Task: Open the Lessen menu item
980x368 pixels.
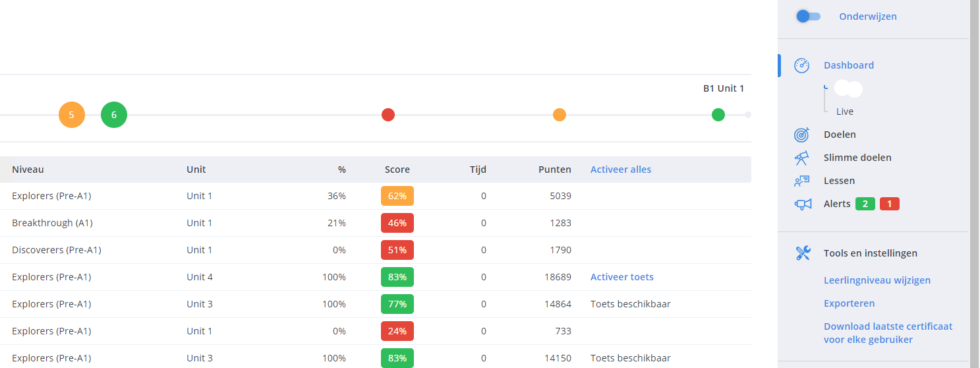Action: pyautogui.click(x=839, y=181)
